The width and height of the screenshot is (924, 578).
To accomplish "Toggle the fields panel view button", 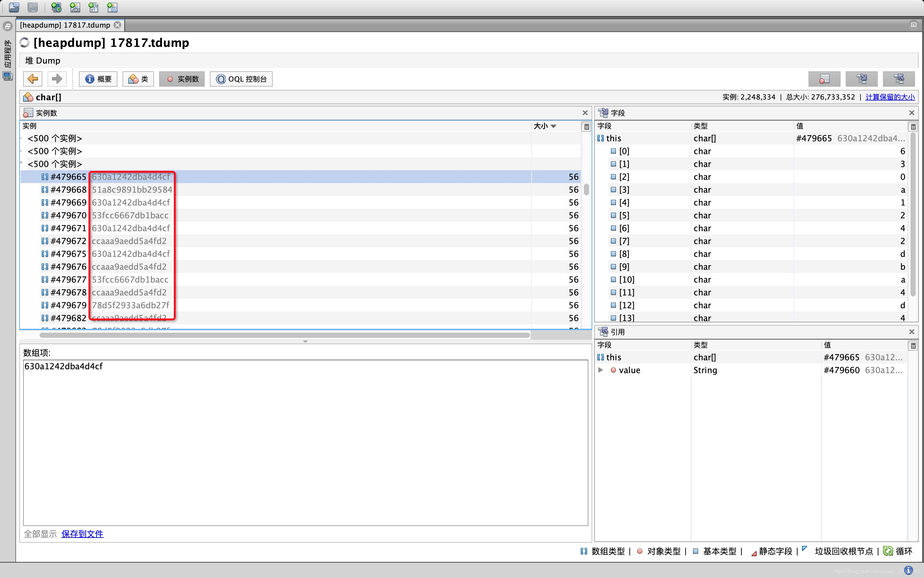I will [x=861, y=79].
